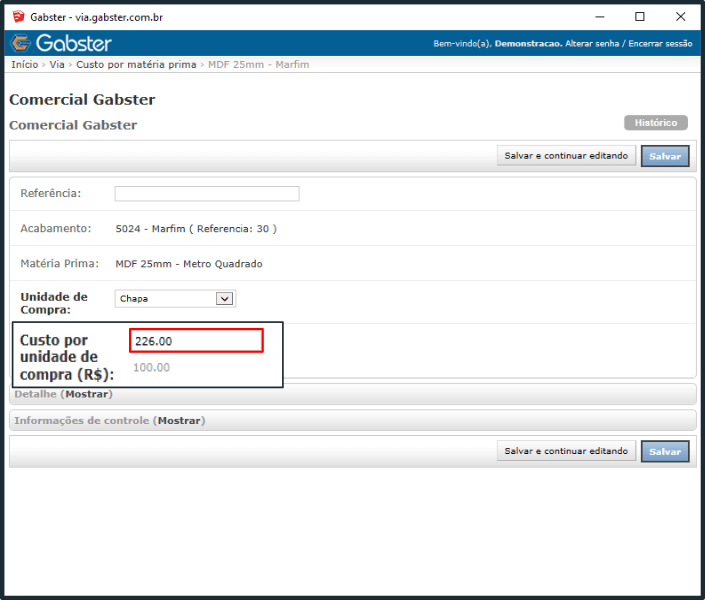Click the Histórico button

[x=656, y=122]
